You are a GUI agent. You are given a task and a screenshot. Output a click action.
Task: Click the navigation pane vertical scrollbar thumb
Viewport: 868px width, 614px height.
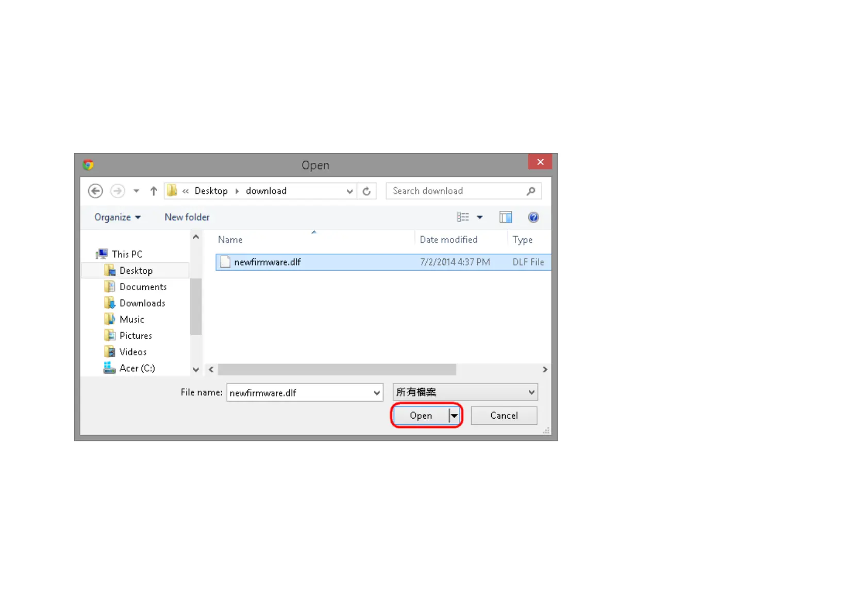click(196, 307)
